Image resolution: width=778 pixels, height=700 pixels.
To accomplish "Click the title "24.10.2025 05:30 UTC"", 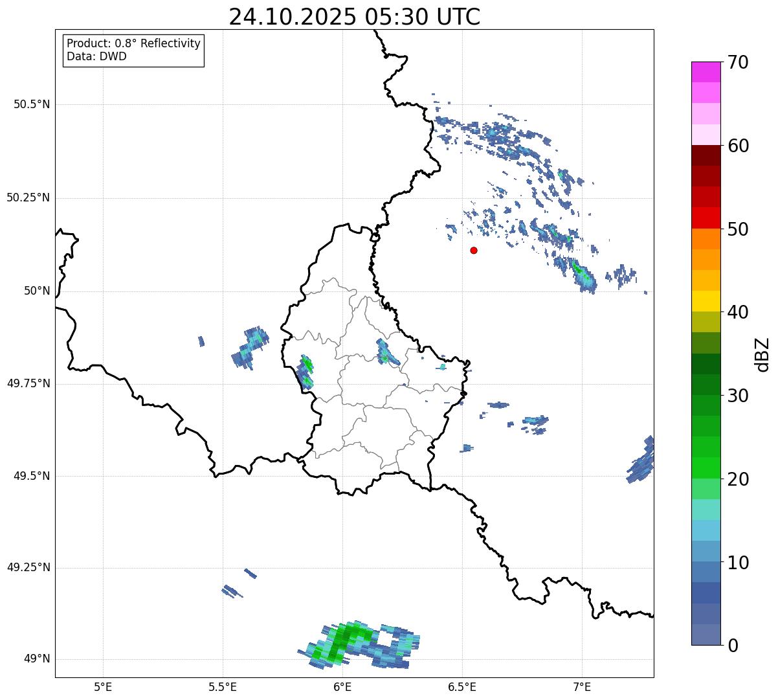I will point(355,17).
